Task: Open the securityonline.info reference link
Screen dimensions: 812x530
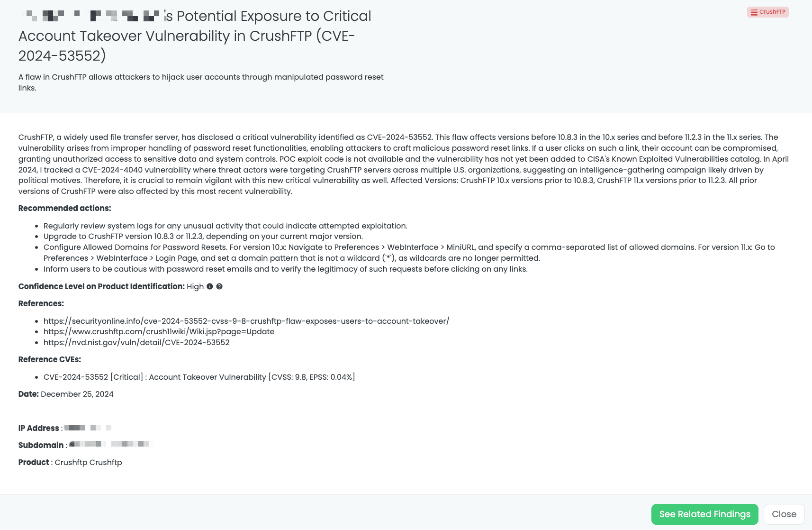Action: point(246,321)
